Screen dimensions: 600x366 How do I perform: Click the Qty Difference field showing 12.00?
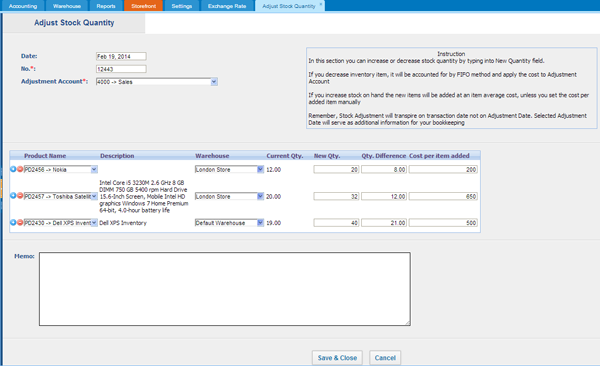point(384,196)
